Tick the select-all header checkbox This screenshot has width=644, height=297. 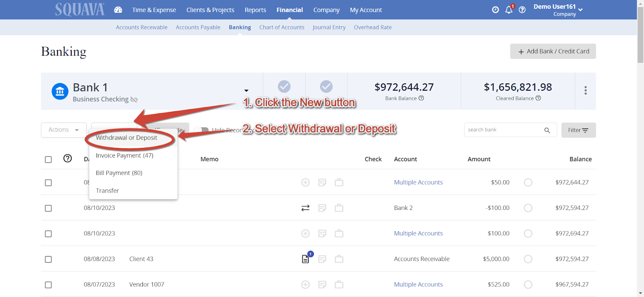(x=48, y=160)
